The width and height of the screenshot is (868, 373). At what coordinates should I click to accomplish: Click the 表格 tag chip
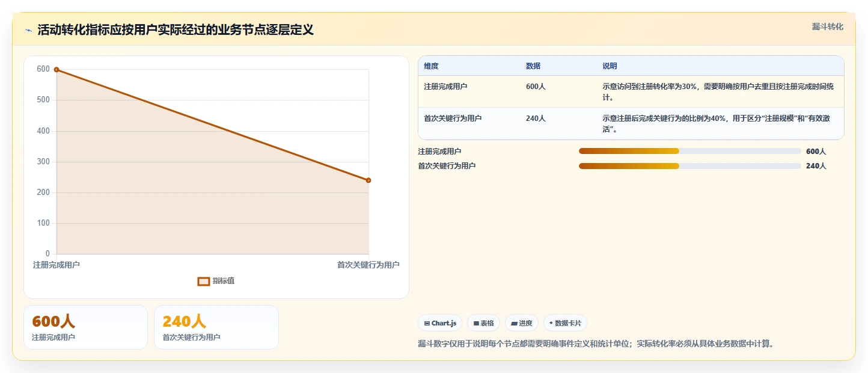tap(483, 323)
